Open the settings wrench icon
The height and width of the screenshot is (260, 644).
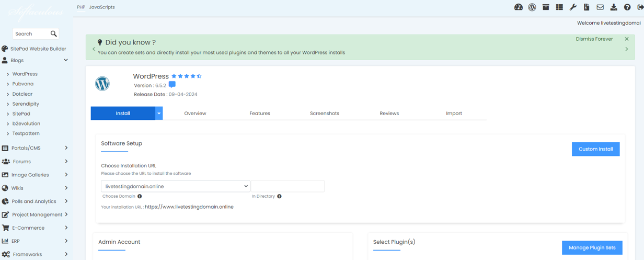(573, 7)
